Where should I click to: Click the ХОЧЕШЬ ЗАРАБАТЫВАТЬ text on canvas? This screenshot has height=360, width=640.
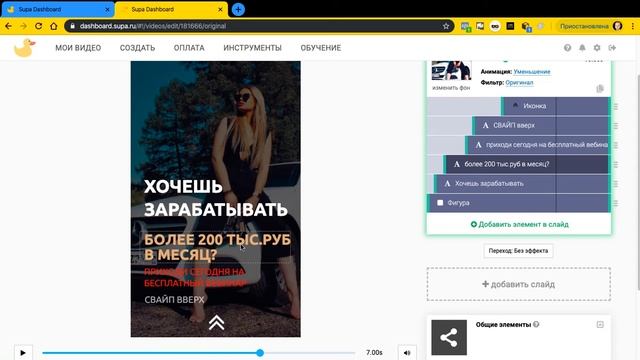(x=216, y=198)
